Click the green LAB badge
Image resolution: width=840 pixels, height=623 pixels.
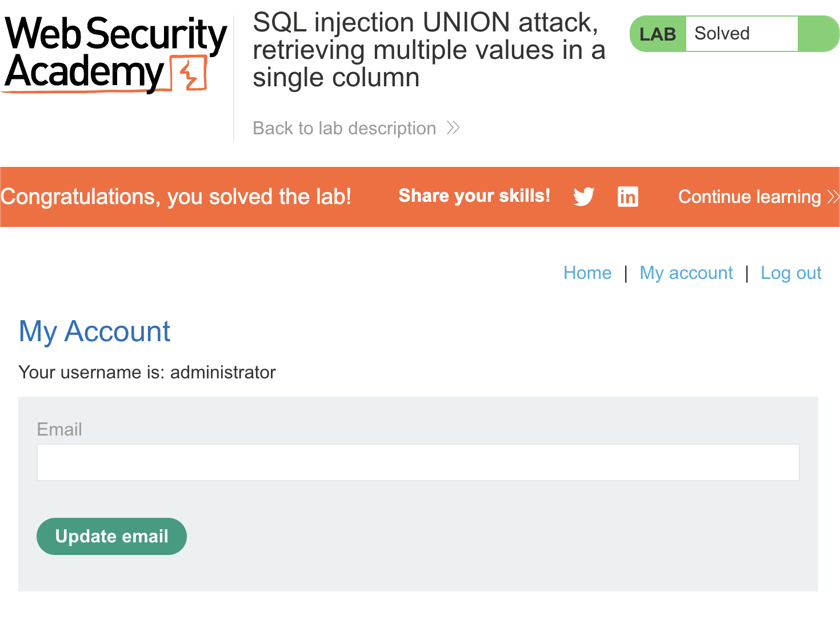(658, 34)
